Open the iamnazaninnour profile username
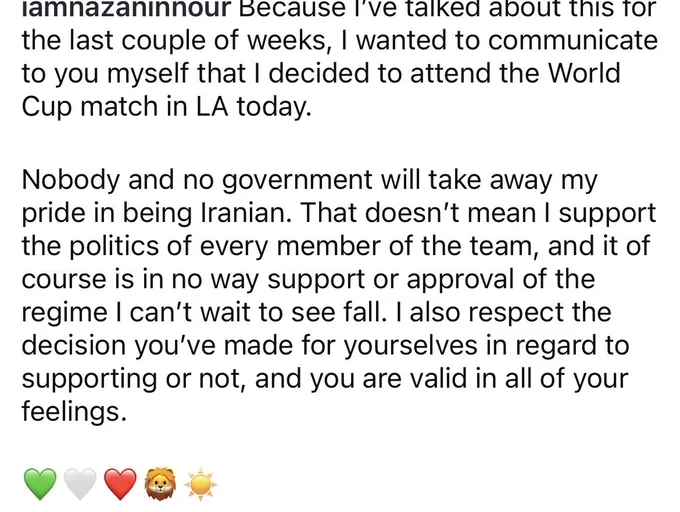 [126, 9]
